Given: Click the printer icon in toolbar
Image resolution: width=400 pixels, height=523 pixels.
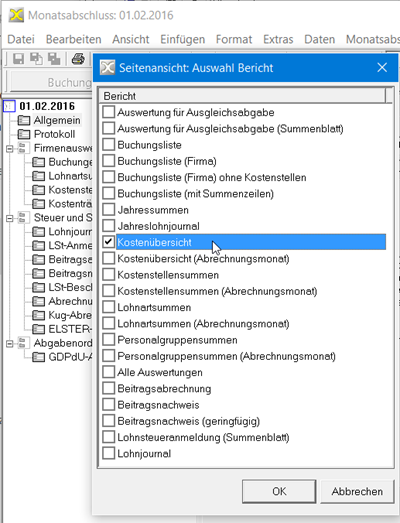Looking at the screenshot, I should coord(78,59).
